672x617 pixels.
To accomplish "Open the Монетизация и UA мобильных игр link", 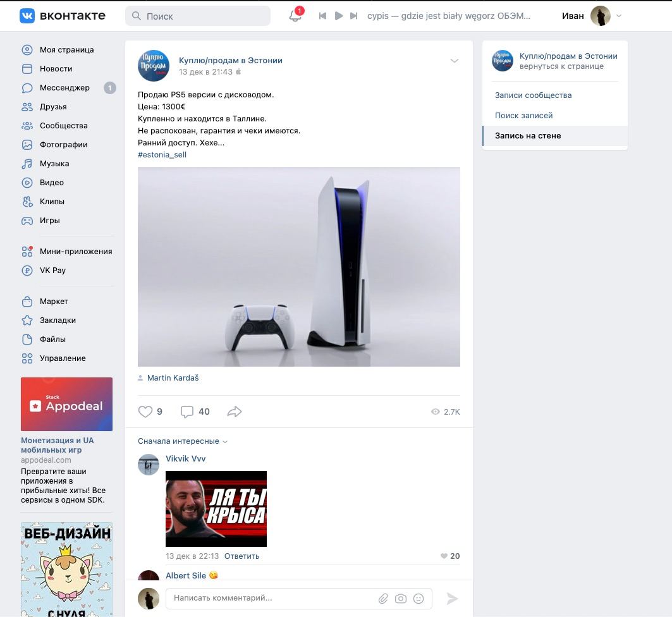I will [58, 445].
